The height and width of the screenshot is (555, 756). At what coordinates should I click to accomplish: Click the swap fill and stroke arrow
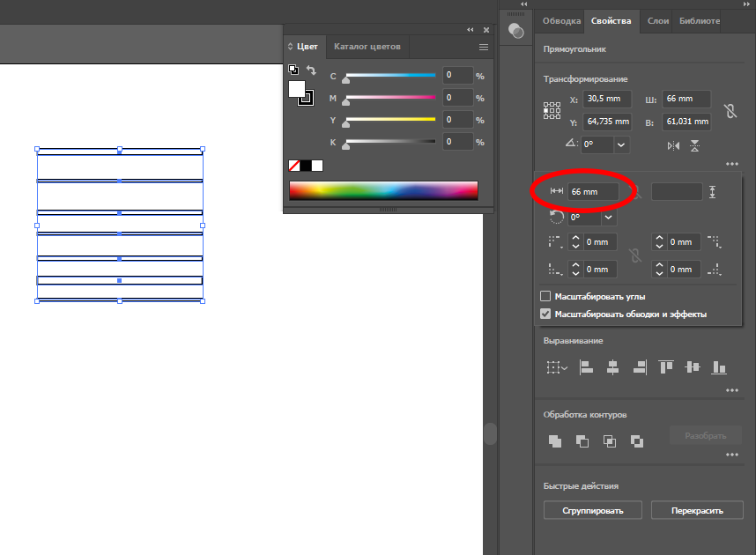point(311,70)
